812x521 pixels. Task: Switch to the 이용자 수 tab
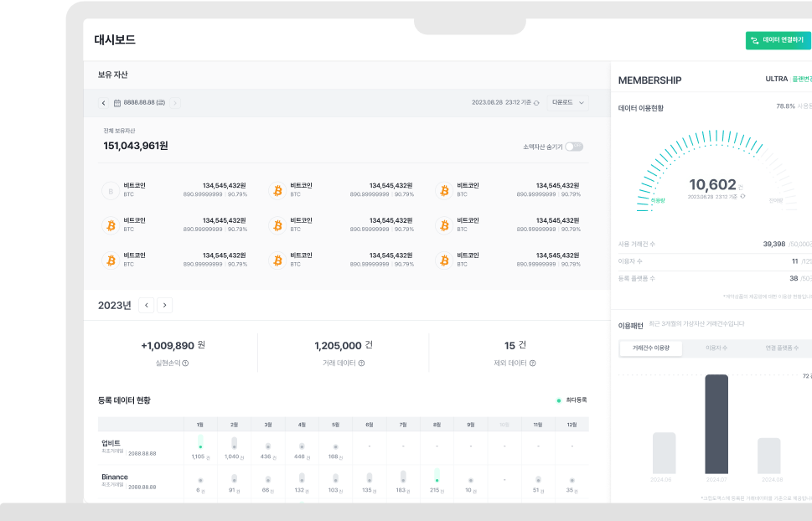[716, 348]
